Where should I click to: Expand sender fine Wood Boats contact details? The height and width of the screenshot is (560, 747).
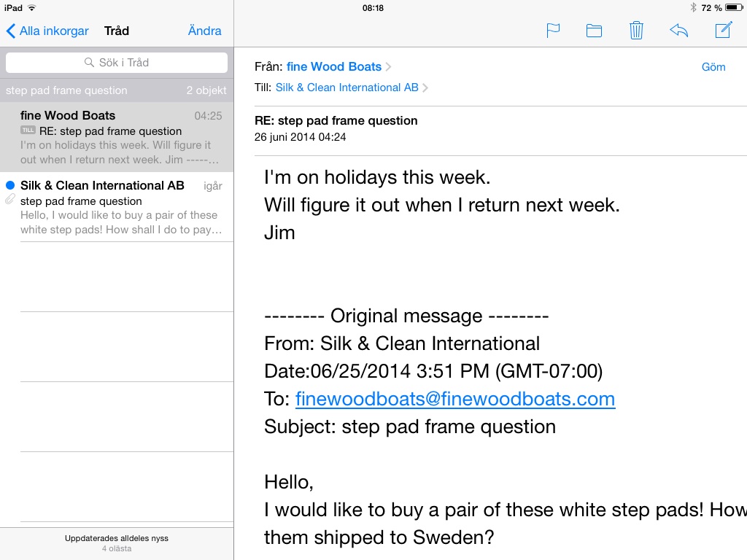click(x=334, y=66)
